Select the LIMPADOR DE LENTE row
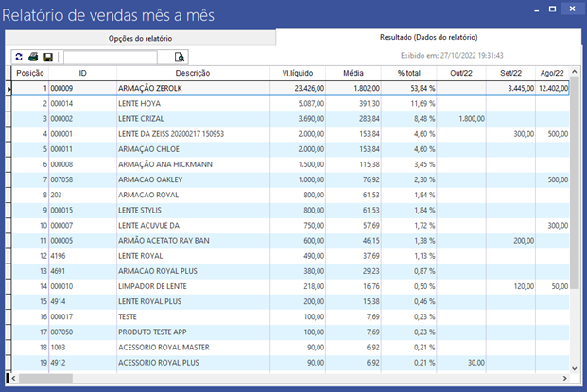The width and height of the screenshot is (587, 392). pyautogui.click(x=193, y=286)
